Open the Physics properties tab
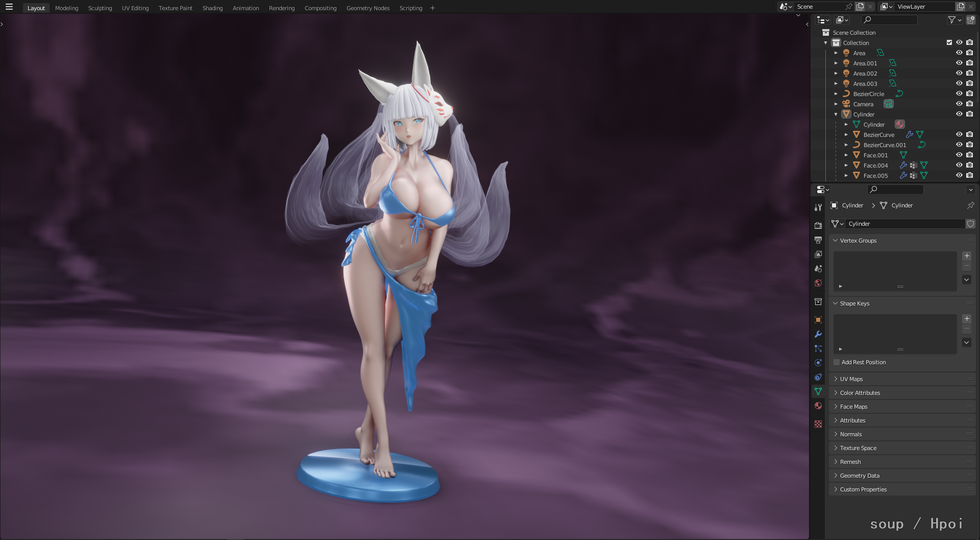 coord(818,363)
